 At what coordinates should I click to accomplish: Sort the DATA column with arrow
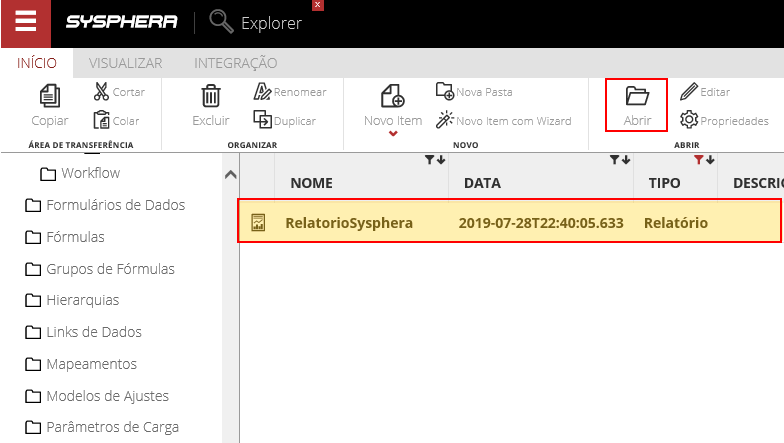(626, 160)
